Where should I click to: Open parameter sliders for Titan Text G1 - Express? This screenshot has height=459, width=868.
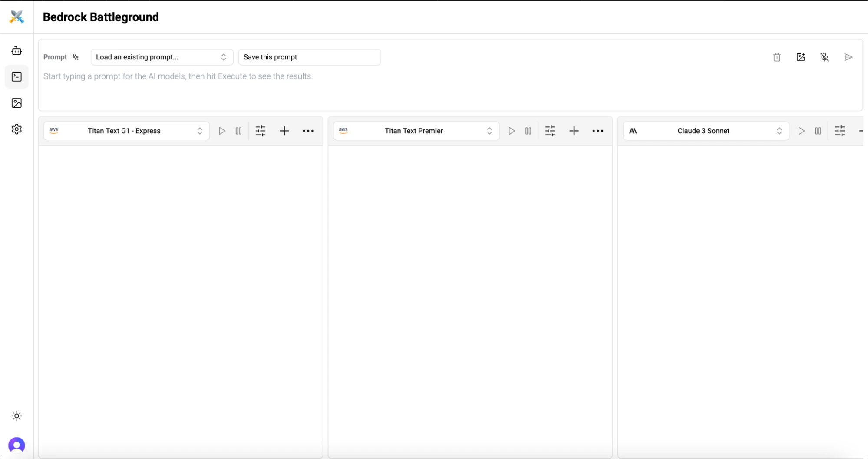[261, 131]
